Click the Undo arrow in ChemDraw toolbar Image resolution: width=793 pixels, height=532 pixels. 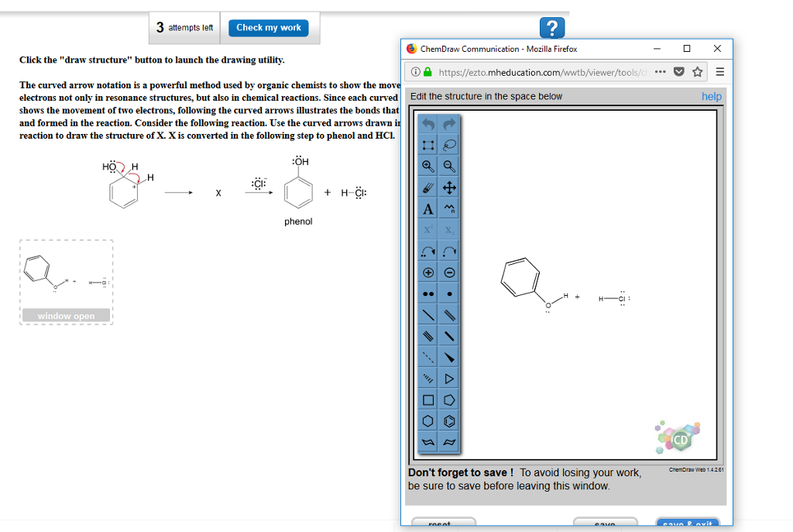click(427, 122)
